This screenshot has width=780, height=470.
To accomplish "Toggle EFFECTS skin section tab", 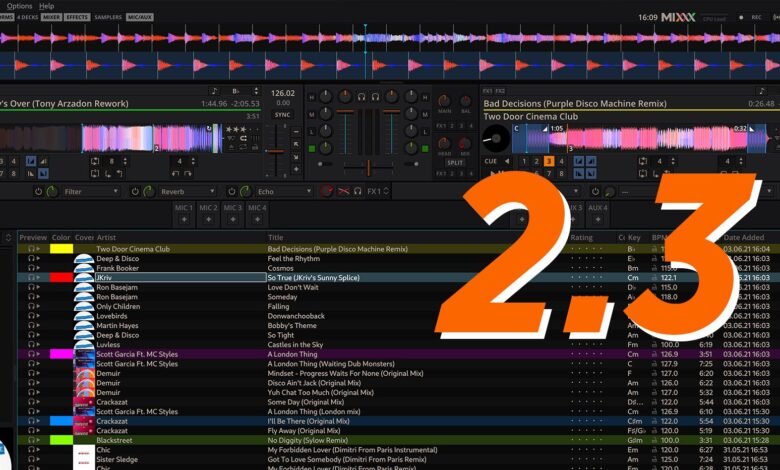I will point(77,17).
